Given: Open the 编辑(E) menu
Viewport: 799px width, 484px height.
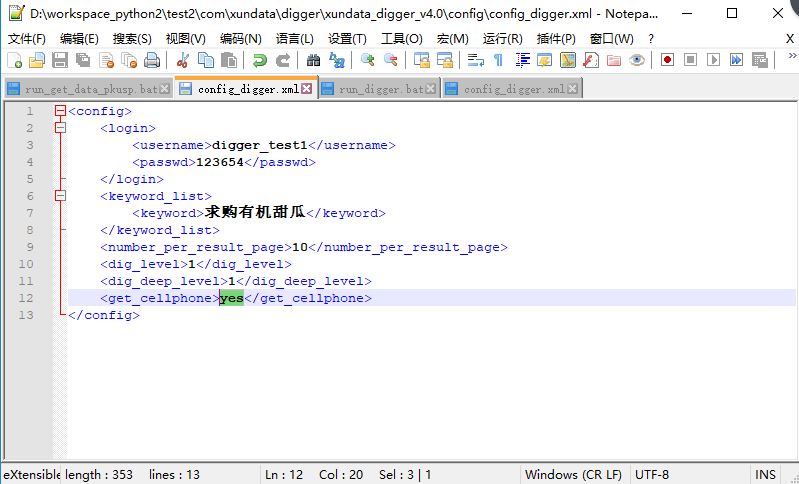Looking at the screenshot, I should [x=79, y=39].
